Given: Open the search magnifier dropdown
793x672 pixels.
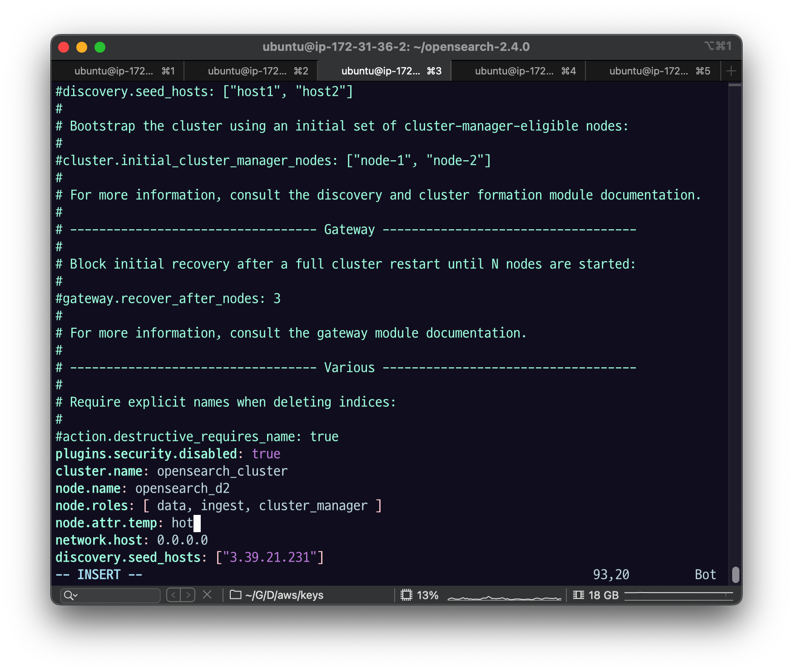Looking at the screenshot, I should 71,595.
